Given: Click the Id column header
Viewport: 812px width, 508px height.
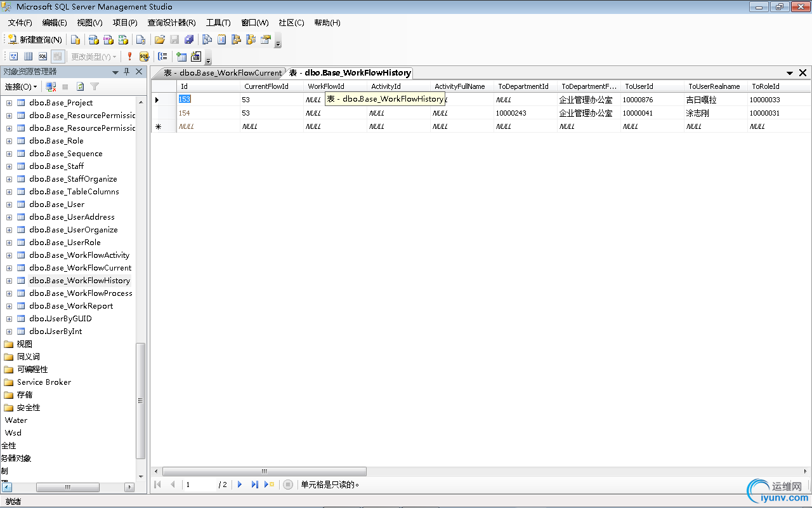Looking at the screenshot, I should [208, 86].
